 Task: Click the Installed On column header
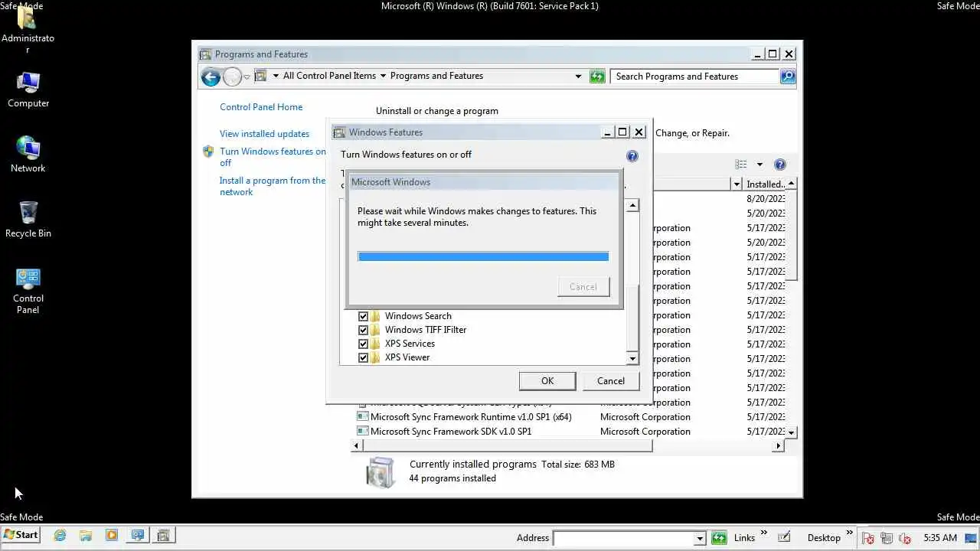(x=765, y=184)
